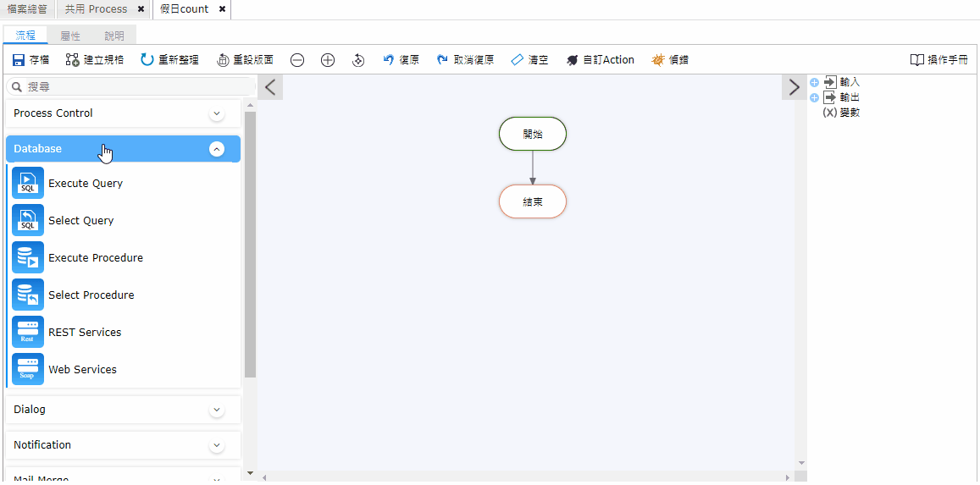The image size is (980, 485).
Task: Click the 搜尋 search field
Action: (136, 87)
